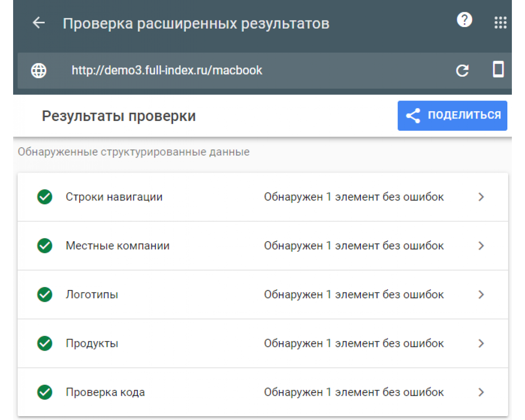Image resolution: width=525 pixels, height=420 pixels.
Task: Click the Проверка расширенных результатов title
Action: (x=196, y=23)
